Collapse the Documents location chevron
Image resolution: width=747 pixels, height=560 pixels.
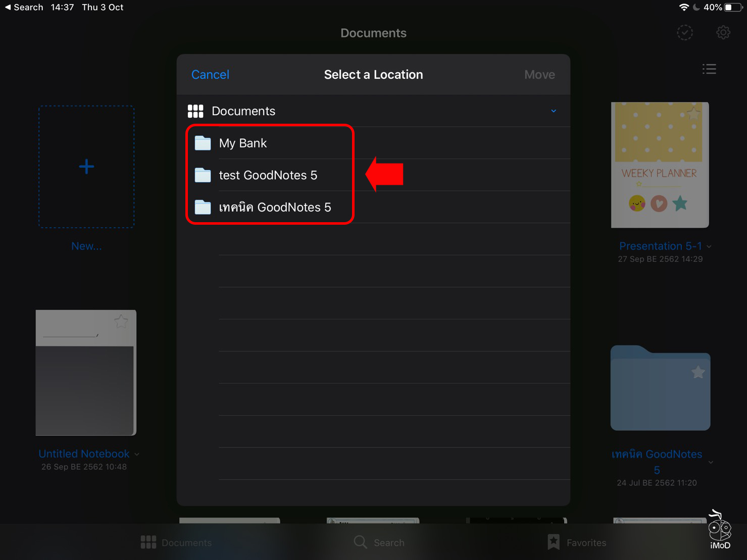tap(554, 111)
